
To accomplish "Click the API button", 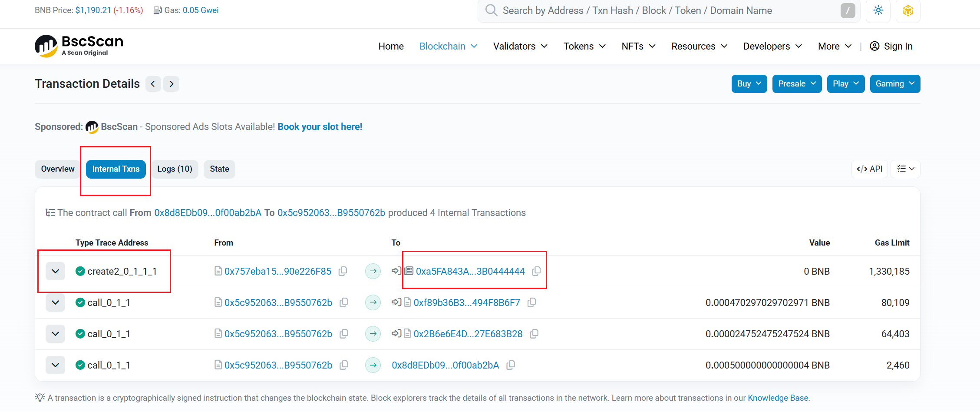I will (x=869, y=169).
